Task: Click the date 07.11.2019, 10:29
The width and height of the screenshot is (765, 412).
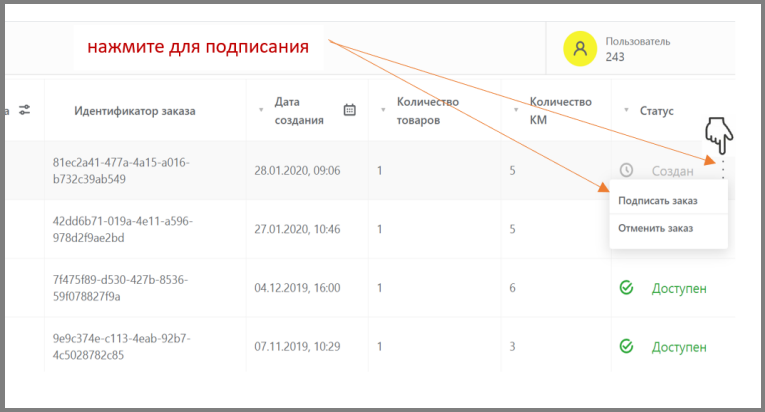Action: coord(297,346)
